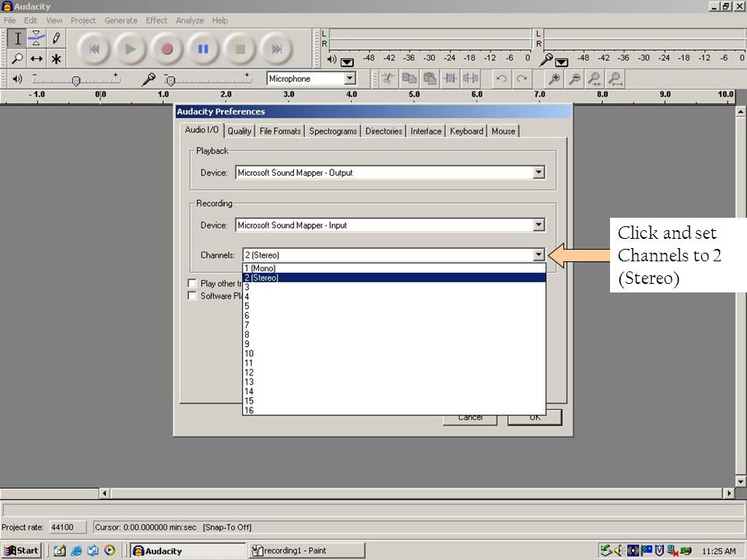747x560 pixels.
Task: Open the input meter options dropdown
Action: click(x=562, y=62)
